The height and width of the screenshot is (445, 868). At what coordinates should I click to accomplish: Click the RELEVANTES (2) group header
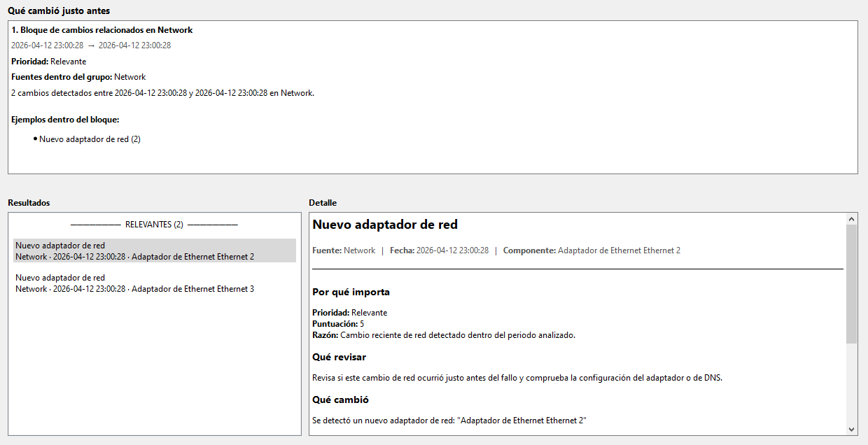(x=155, y=225)
